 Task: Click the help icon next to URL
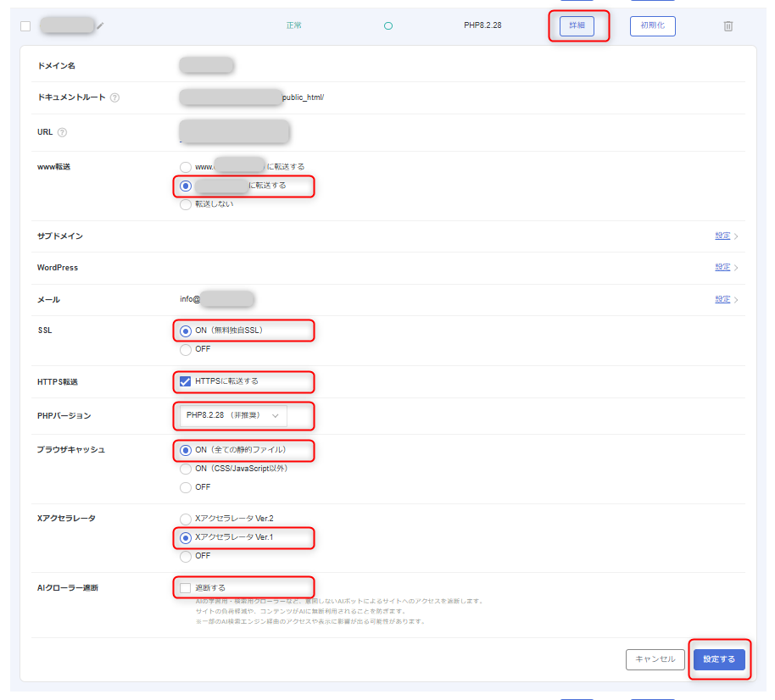pyautogui.click(x=62, y=132)
